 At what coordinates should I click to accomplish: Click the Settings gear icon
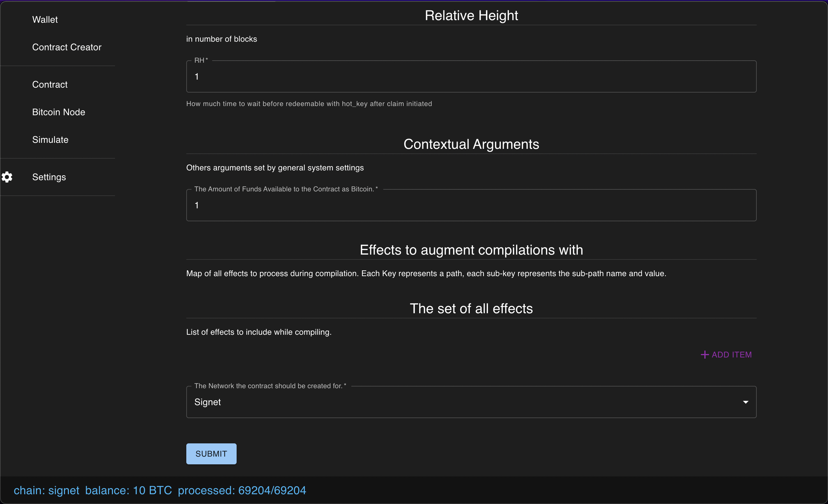pos(7,177)
